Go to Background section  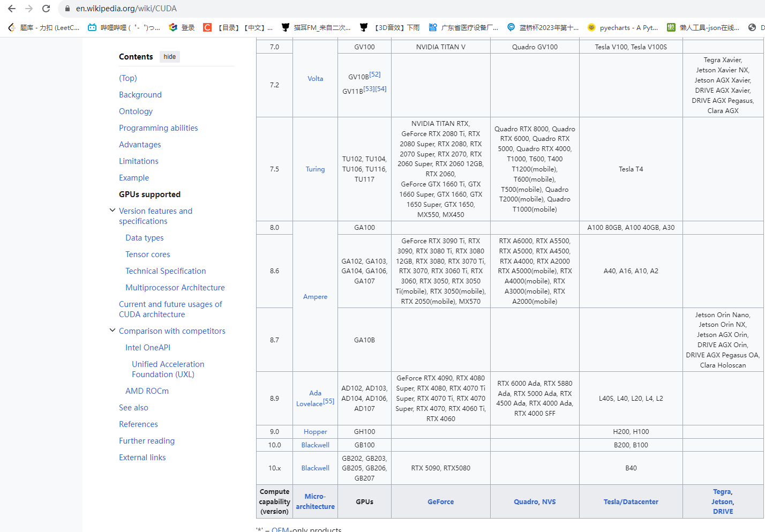(140, 95)
